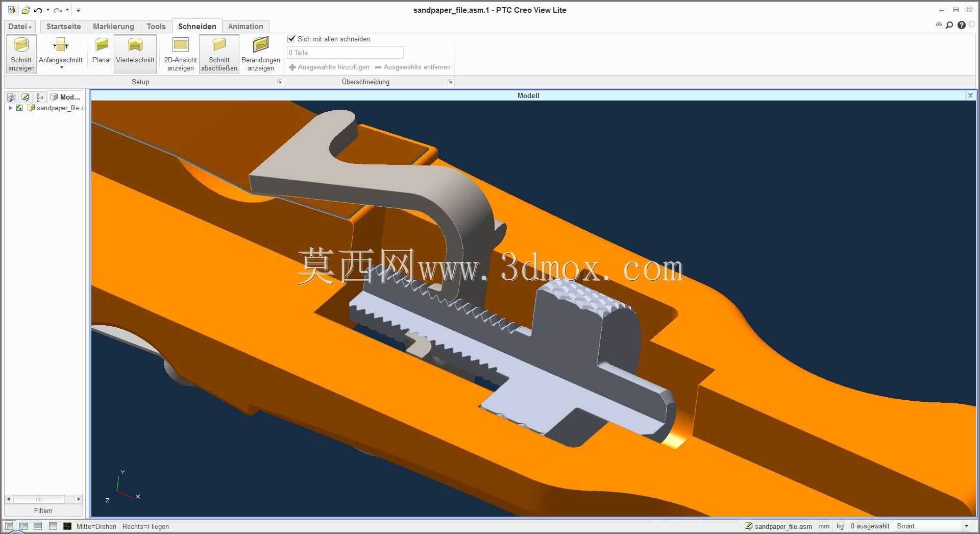Click the Rechts=Fliegen hint in status bar

[x=145, y=526]
